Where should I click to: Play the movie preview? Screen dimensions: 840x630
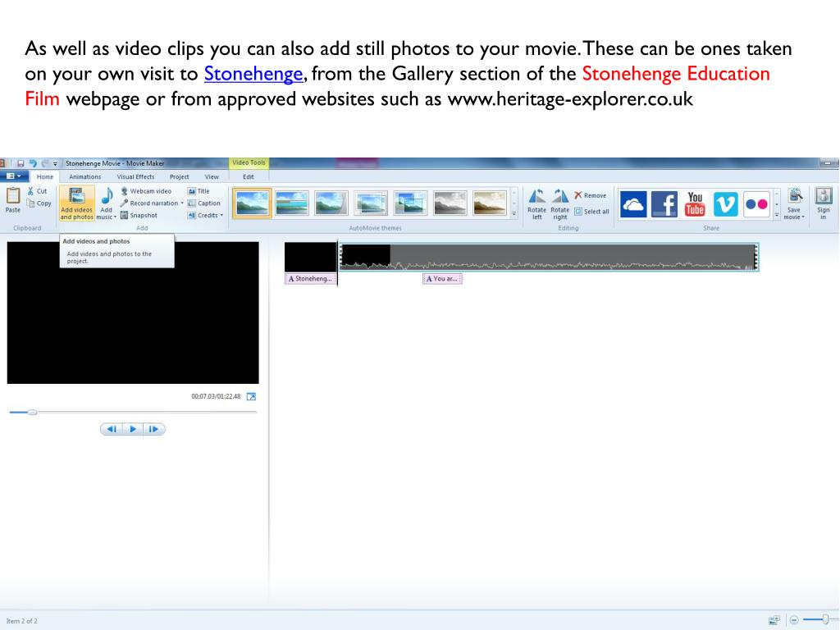pyautogui.click(x=133, y=429)
